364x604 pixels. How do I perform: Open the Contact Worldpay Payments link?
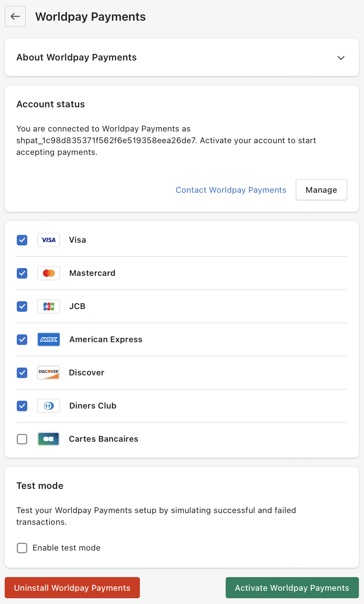pyautogui.click(x=231, y=190)
